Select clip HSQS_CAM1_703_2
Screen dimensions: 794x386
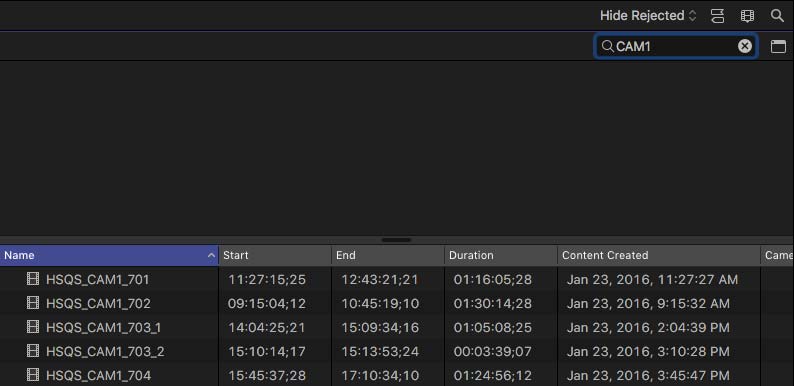point(105,352)
